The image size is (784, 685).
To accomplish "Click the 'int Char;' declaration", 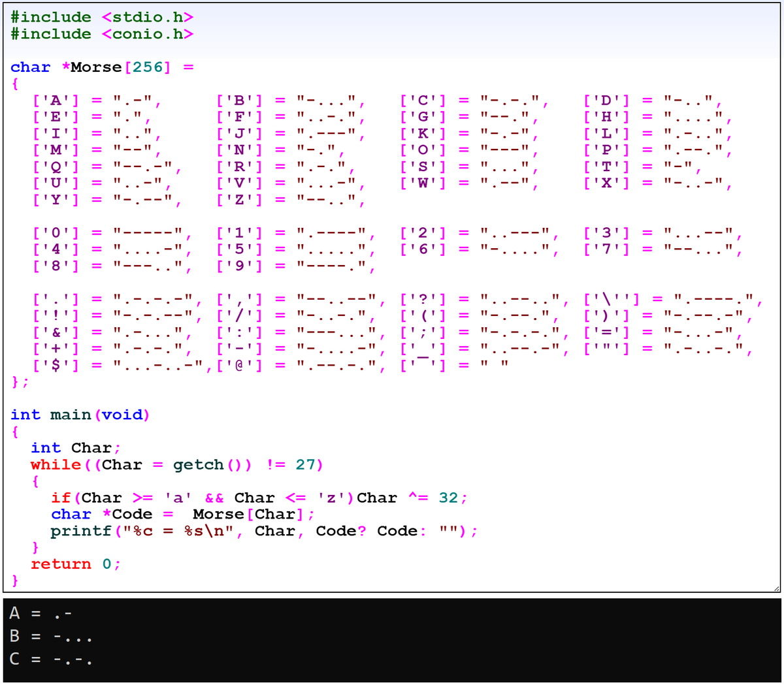I will pyautogui.click(x=76, y=448).
